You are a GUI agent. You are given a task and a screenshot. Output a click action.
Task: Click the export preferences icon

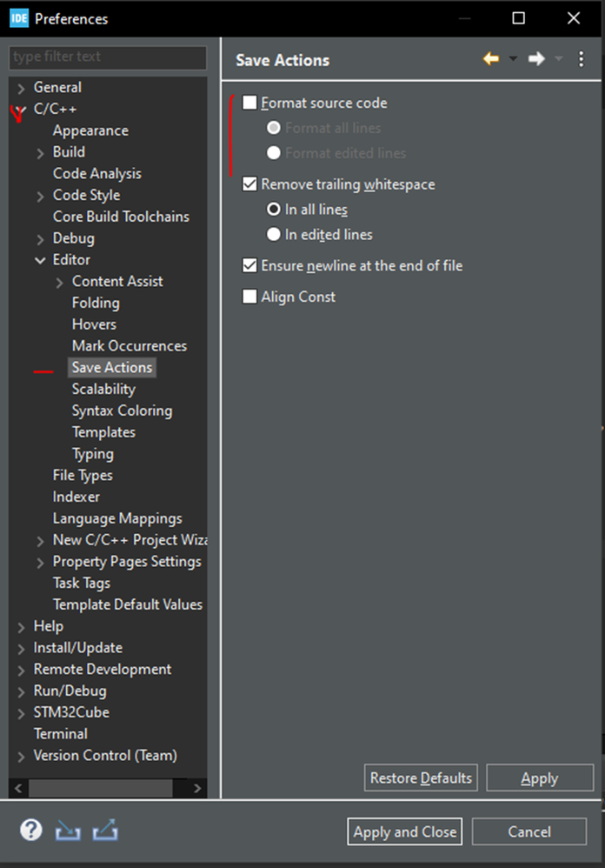[x=105, y=831]
